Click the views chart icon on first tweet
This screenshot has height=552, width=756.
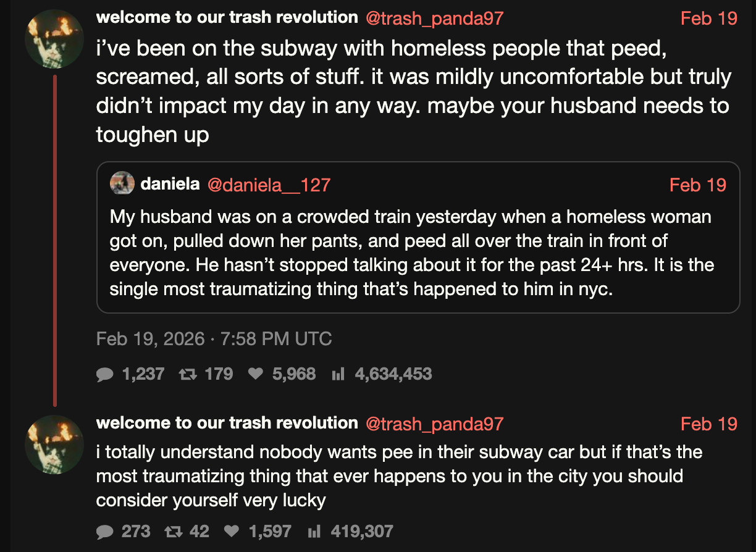tap(338, 374)
